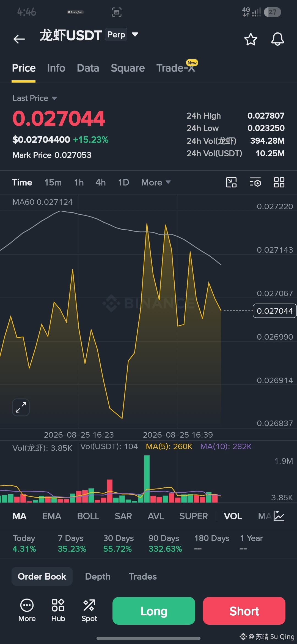Viewport: 297px width, 644px height.
Task: Tap the 24h High value 0.027807
Action: [x=266, y=116]
